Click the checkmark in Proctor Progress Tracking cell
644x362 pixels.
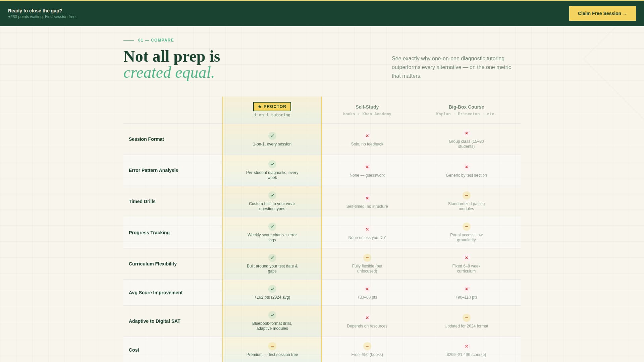pos(272,227)
